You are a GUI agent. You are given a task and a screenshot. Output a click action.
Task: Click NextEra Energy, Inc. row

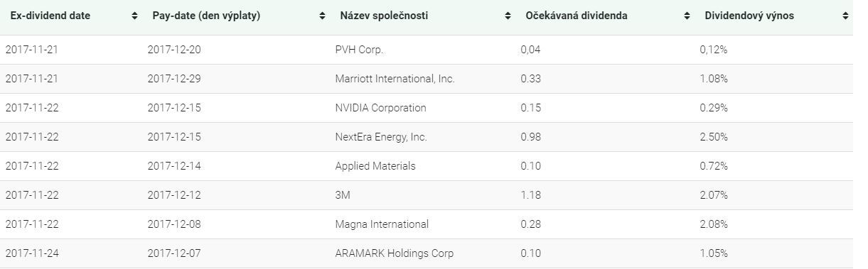coord(427,137)
